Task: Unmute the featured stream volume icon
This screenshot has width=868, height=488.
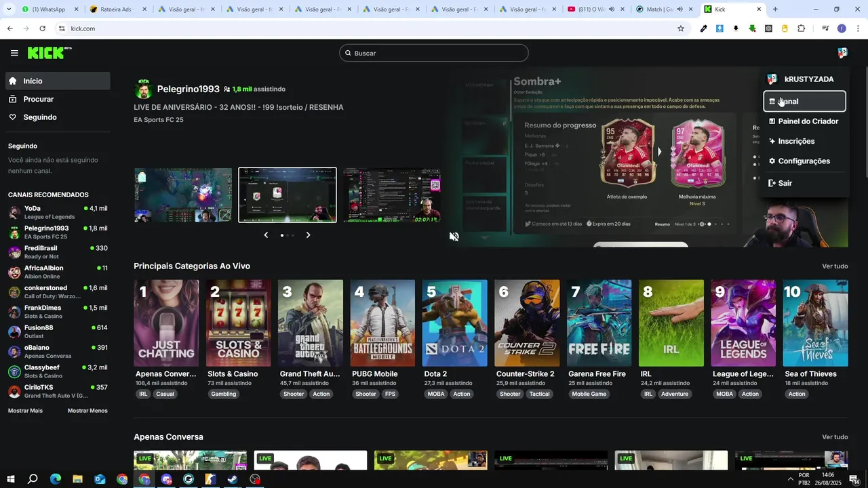Action: [454, 237]
